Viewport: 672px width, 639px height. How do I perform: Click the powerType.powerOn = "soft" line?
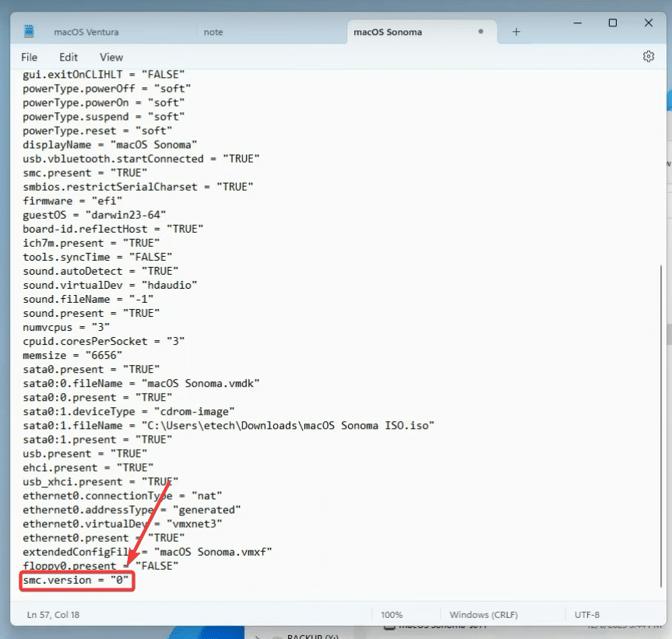pyautogui.click(x=104, y=103)
